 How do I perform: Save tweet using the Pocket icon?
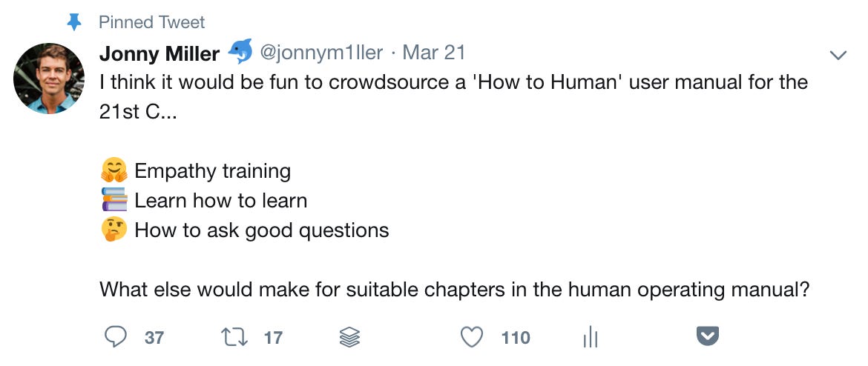(707, 336)
